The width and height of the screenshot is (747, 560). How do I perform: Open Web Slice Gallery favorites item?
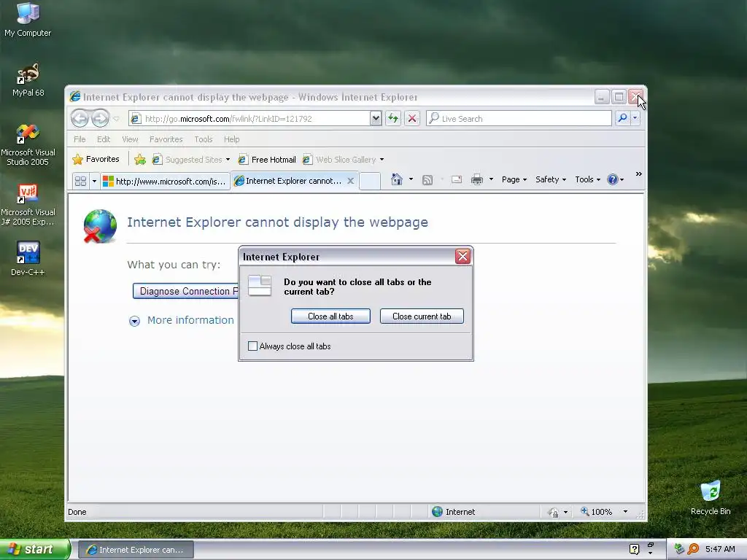[x=339, y=160]
